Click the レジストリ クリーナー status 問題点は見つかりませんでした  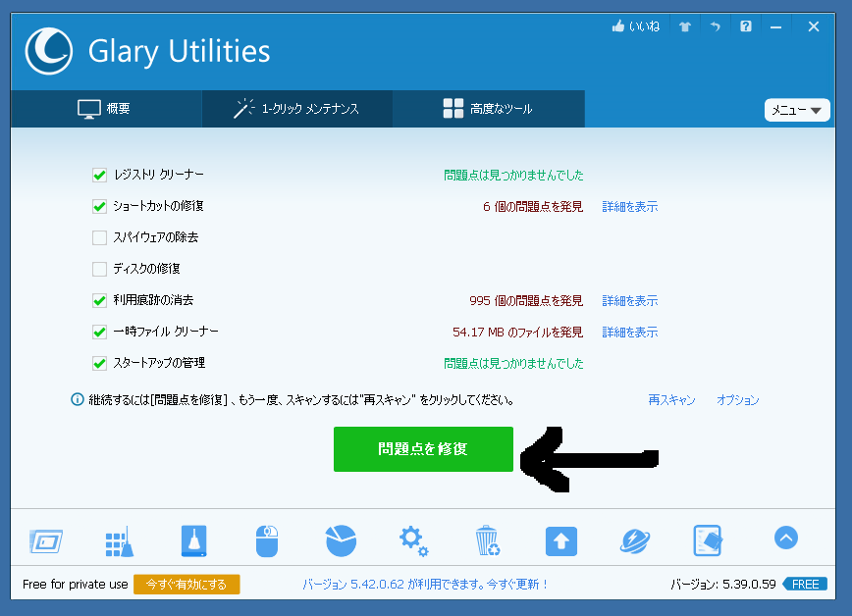point(513,176)
